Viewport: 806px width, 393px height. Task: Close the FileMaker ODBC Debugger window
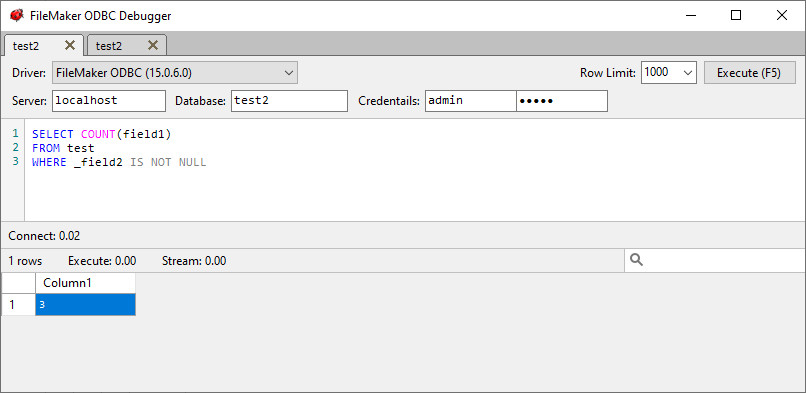[781, 15]
